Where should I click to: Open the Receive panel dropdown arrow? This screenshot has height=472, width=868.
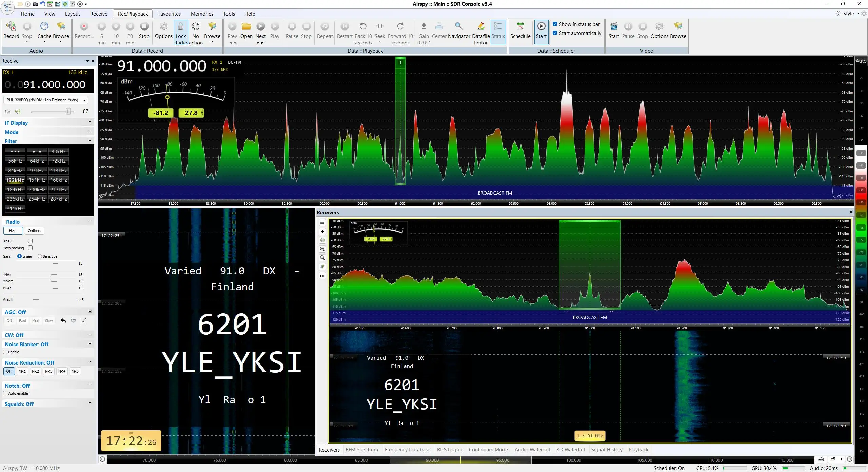click(87, 61)
